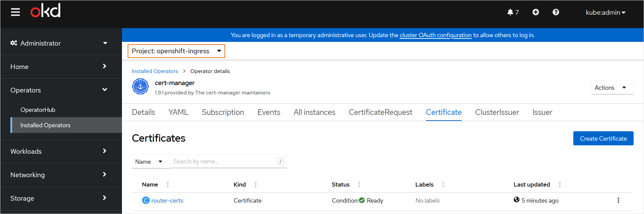Open the Actions dropdown

pos(612,87)
